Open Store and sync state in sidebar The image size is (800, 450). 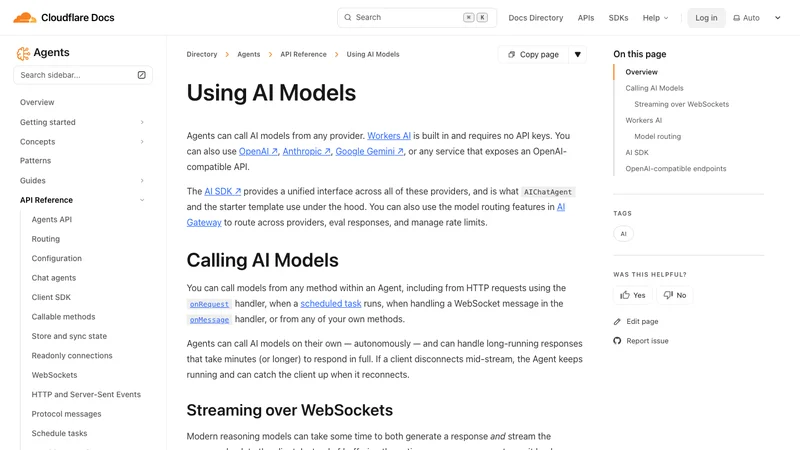tap(69, 336)
